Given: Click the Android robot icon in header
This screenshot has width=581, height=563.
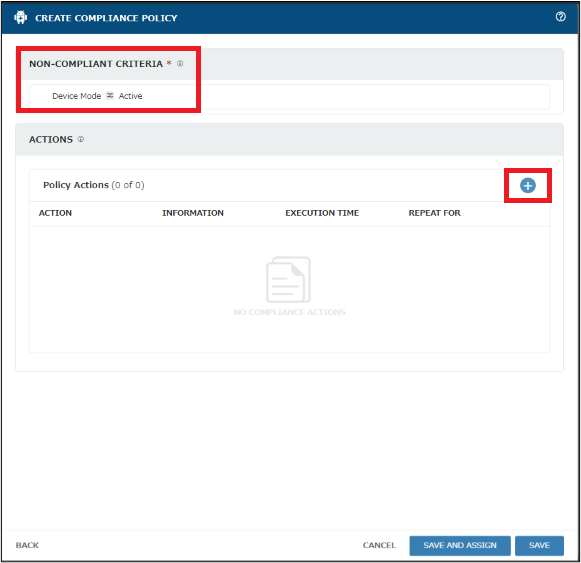Looking at the screenshot, I should click(20, 17).
